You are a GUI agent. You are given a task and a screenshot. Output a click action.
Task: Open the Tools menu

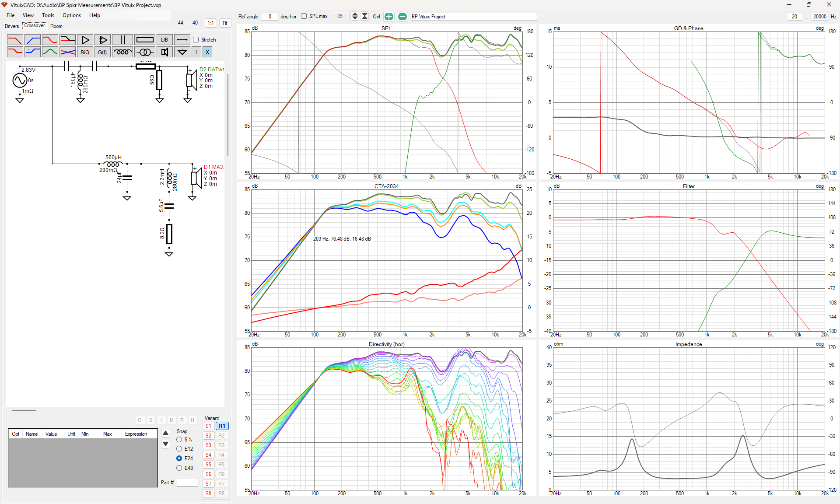coord(48,15)
